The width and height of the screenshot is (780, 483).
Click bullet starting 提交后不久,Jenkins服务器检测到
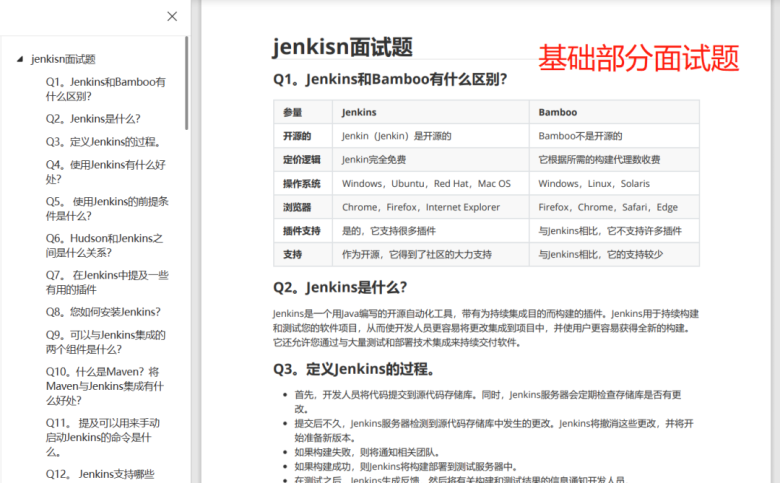494,431
